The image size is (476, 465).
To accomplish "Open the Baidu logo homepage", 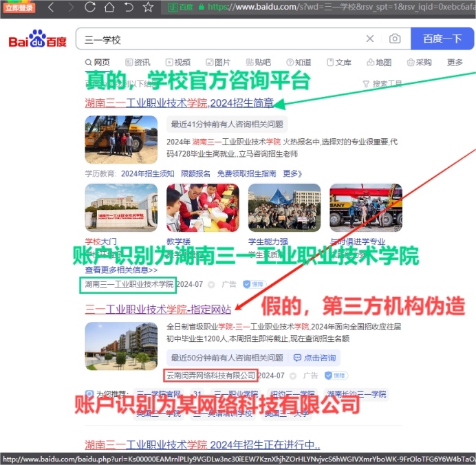I will click(37, 39).
